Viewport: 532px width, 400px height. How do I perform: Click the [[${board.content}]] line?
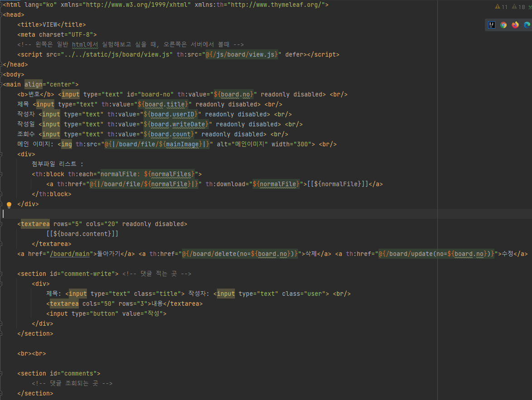pos(82,234)
